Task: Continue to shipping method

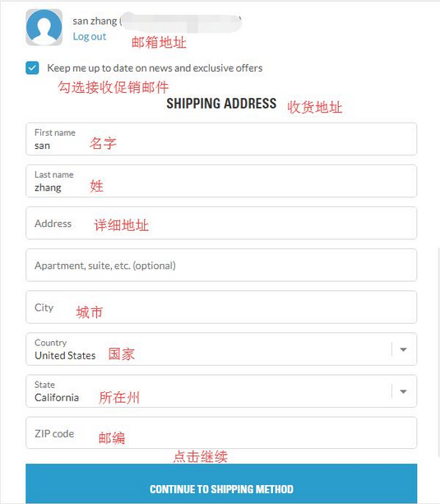Action: [x=221, y=483]
